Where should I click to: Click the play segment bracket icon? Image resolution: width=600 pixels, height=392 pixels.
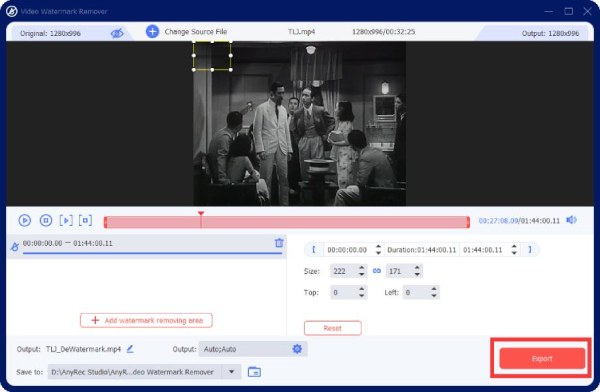tap(66, 220)
